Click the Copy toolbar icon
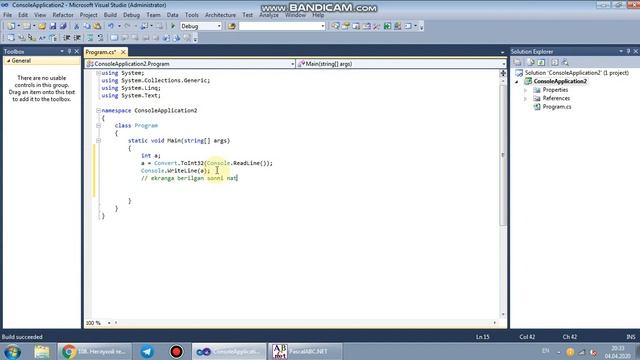The image size is (640, 360). tap(87, 26)
